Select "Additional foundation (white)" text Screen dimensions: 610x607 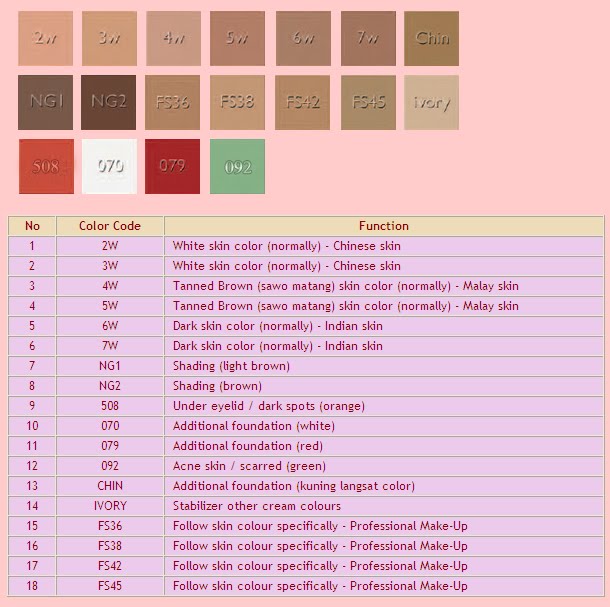point(254,426)
